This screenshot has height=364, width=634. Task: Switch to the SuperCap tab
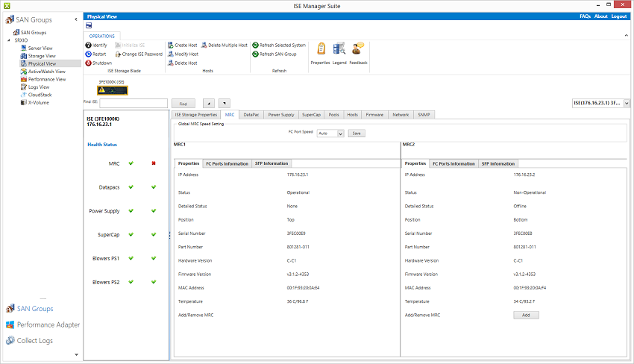point(311,115)
